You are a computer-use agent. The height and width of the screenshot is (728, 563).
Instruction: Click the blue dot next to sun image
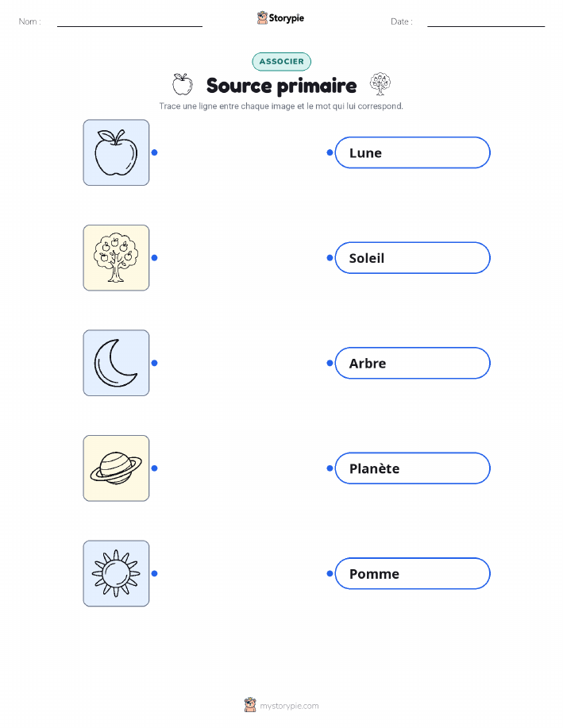pos(155,574)
